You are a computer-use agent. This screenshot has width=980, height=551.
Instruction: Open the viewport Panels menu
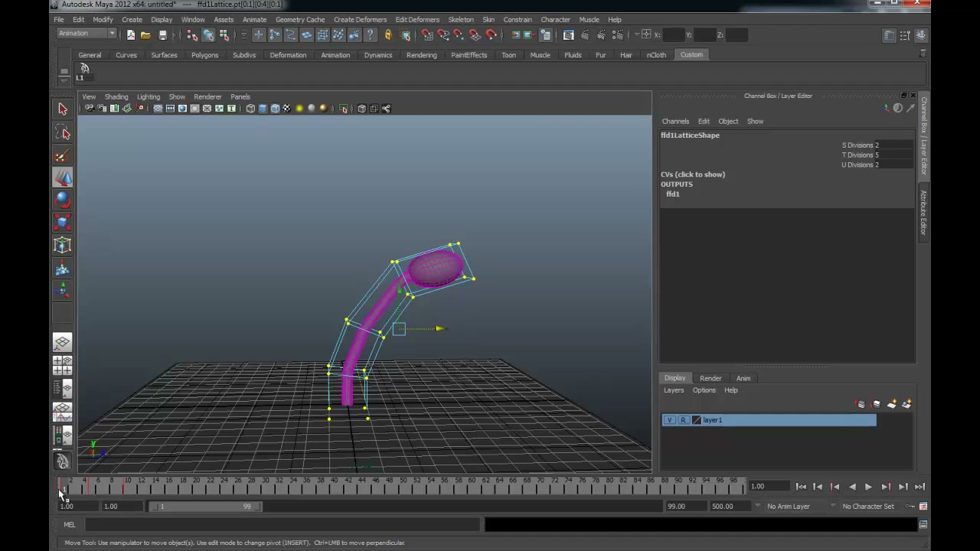(240, 97)
